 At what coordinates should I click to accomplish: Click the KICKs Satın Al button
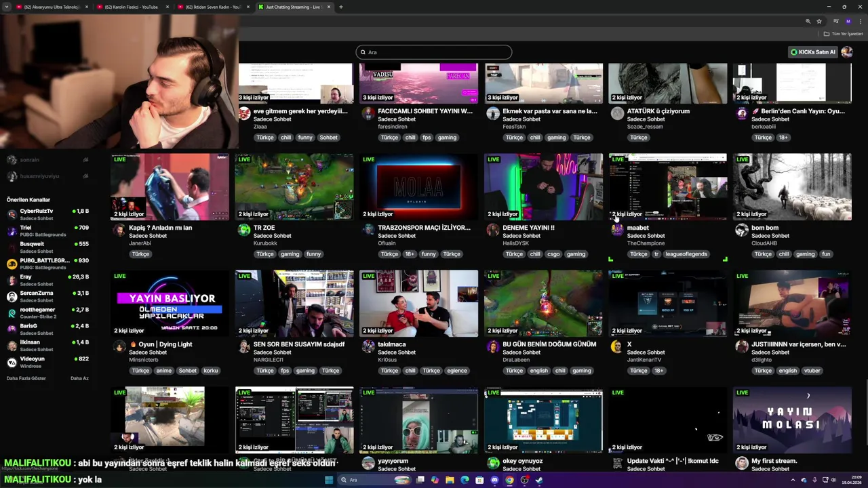click(813, 52)
